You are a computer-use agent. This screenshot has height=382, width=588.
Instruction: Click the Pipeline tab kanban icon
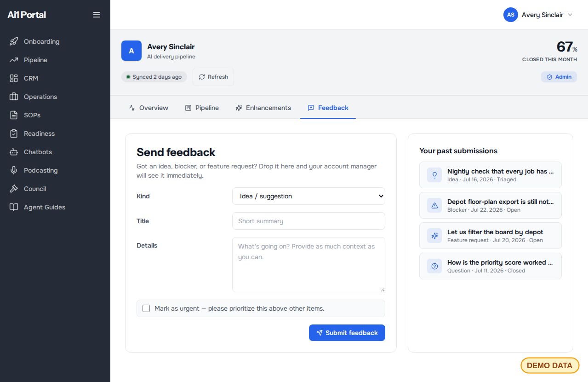point(188,108)
